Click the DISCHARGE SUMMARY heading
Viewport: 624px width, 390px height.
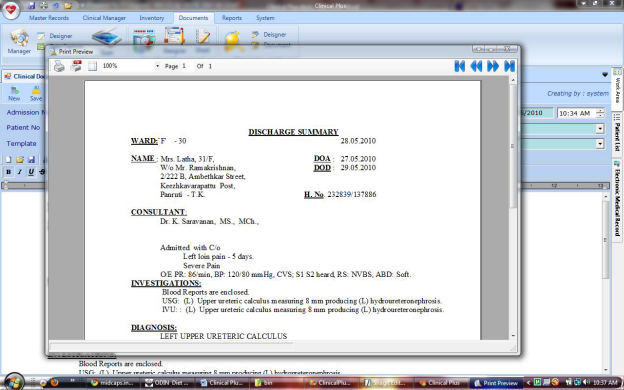point(293,132)
